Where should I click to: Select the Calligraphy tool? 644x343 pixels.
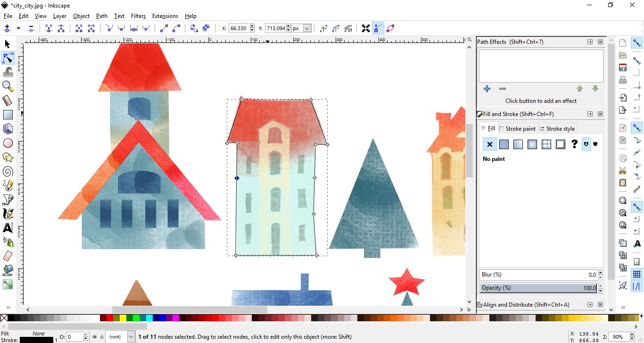pos(8,214)
